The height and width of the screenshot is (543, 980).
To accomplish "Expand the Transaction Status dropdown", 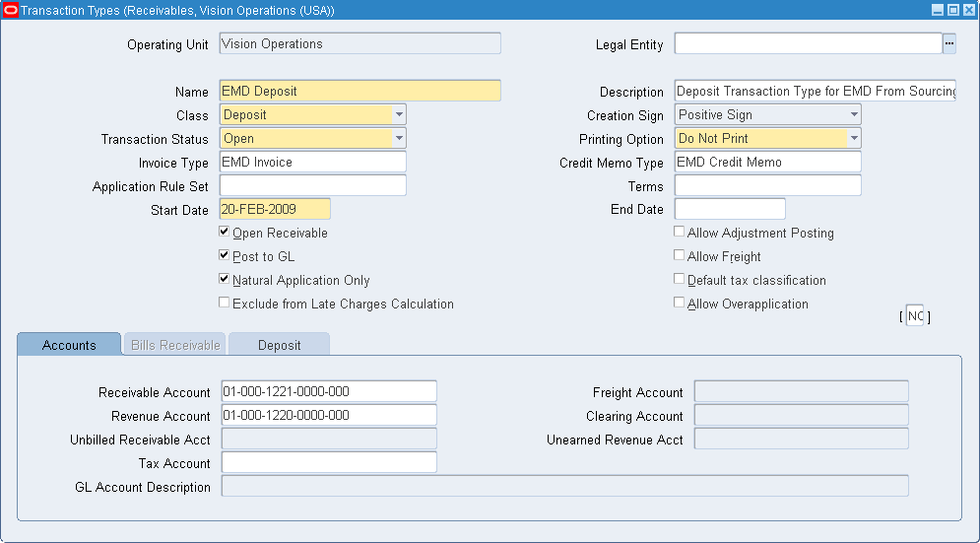I will [399, 139].
